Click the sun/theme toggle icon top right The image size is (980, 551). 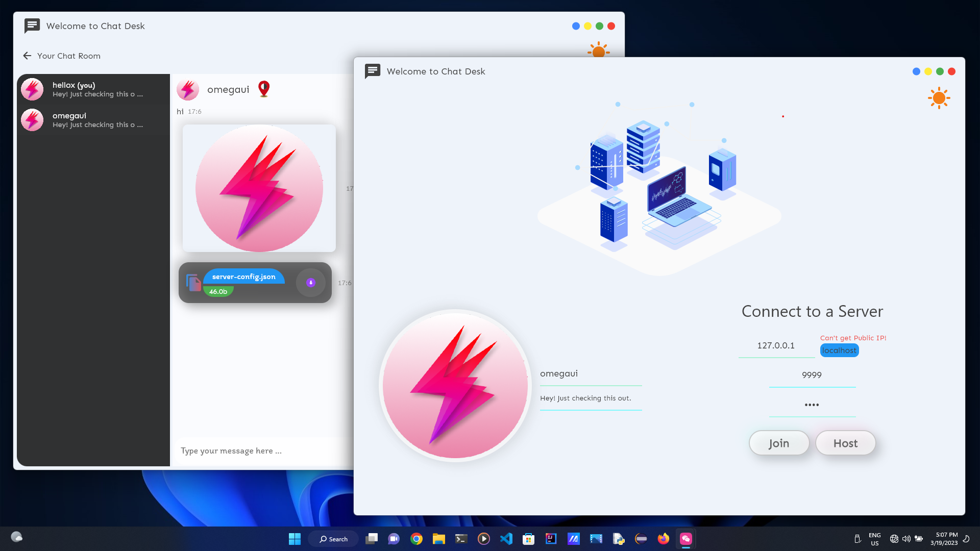click(x=939, y=98)
